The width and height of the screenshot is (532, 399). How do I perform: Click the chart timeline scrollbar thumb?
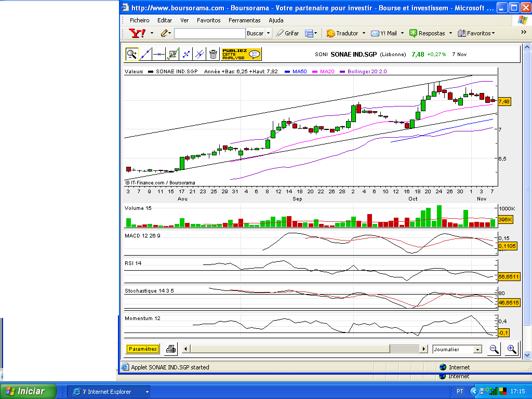pos(404,349)
